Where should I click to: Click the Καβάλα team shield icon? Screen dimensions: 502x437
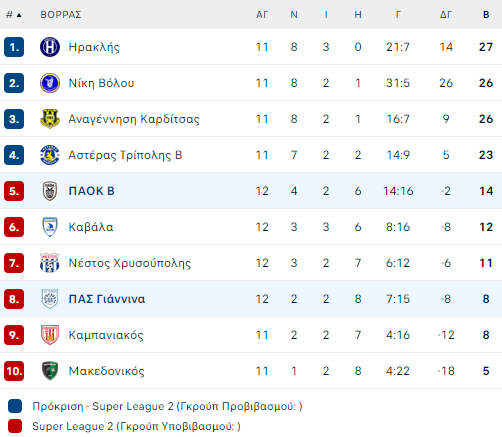pyautogui.click(x=50, y=227)
